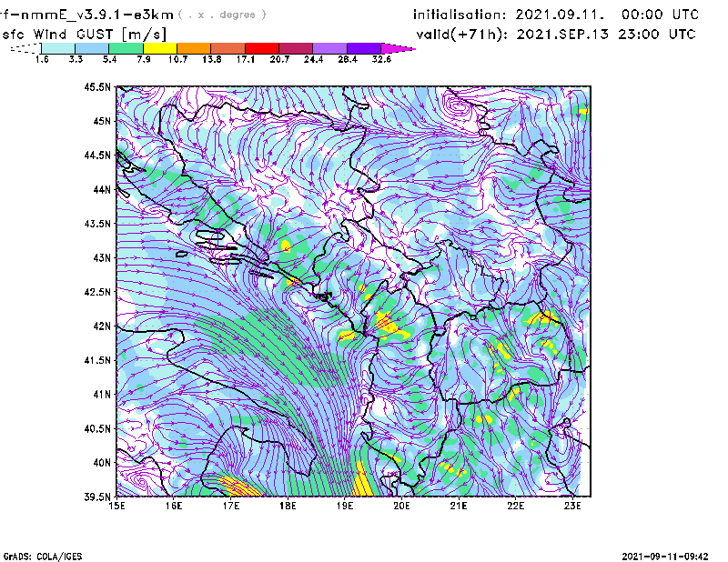Click the 23E longitude label

click(x=572, y=506)
